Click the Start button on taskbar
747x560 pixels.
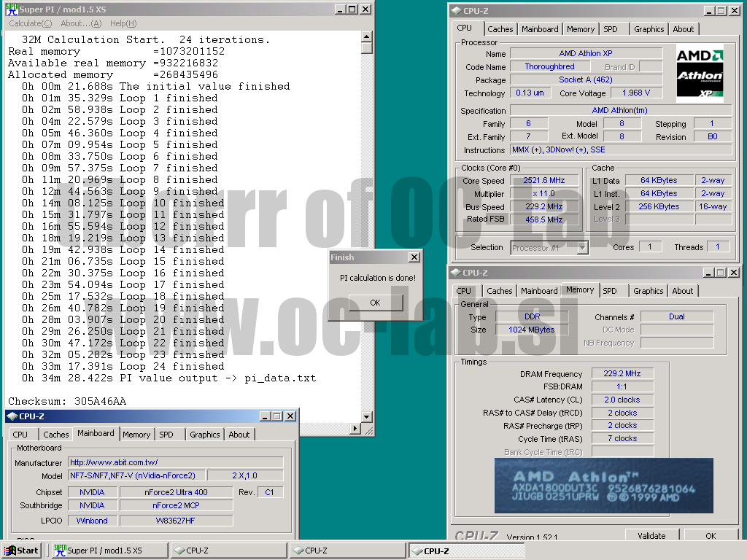click(21, 551)
